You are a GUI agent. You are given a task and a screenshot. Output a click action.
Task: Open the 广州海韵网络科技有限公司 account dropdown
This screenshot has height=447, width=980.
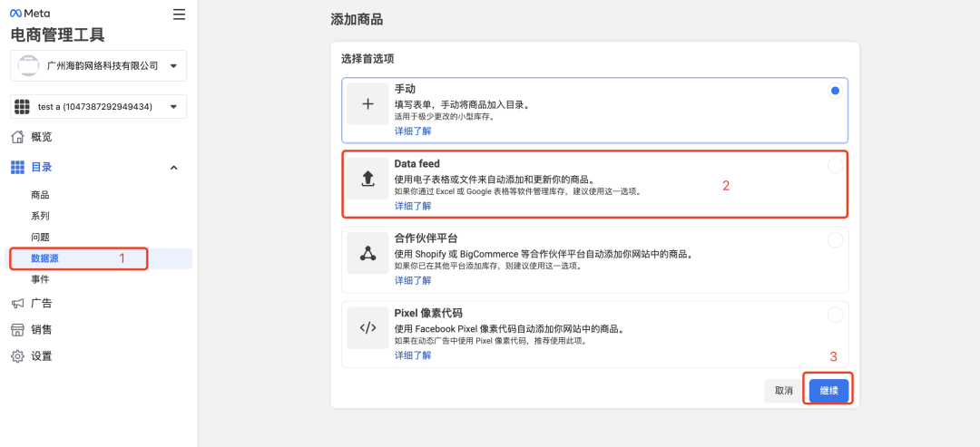98,65
